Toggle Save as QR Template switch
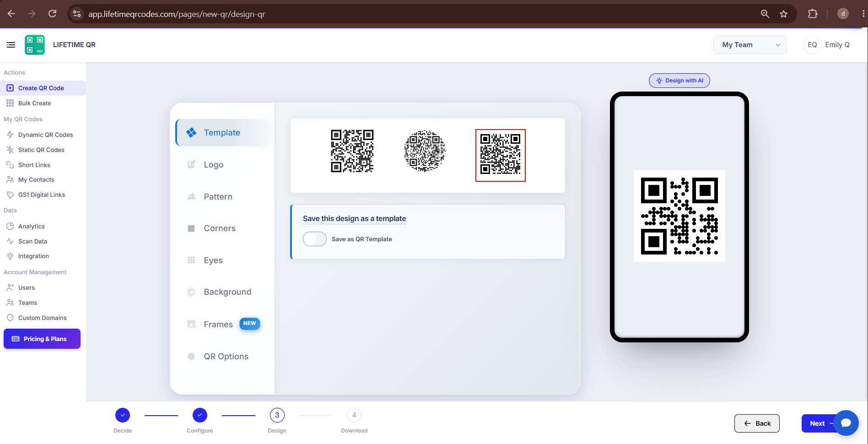868x444 pixels. (315, 239)
